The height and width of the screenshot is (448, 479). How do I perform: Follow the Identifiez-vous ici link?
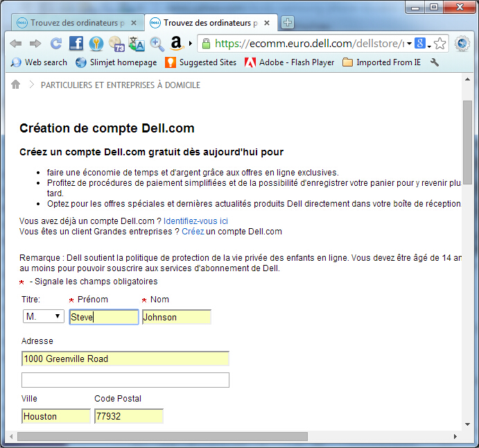[195, 221]
